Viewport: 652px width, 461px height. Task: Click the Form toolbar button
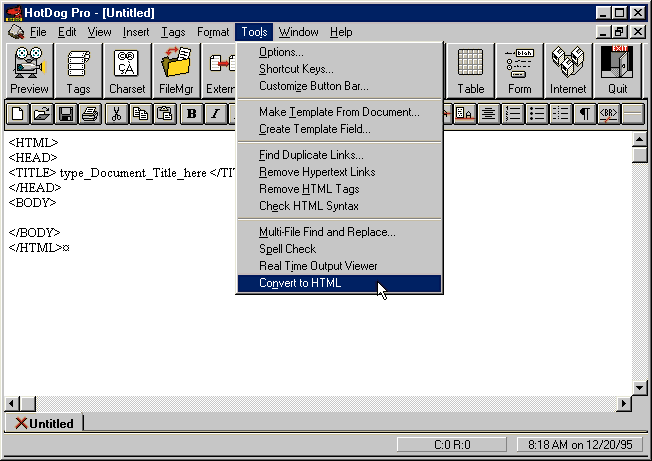point(520,70)
